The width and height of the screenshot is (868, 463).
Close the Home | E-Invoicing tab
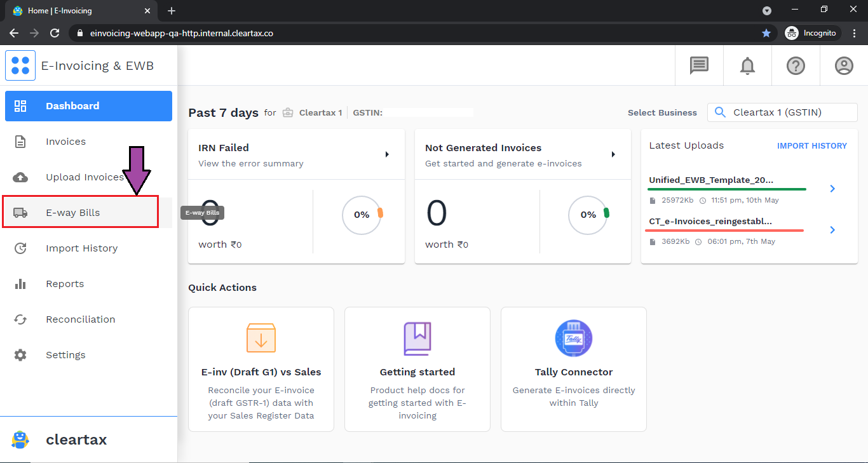(x=147, y=11)
